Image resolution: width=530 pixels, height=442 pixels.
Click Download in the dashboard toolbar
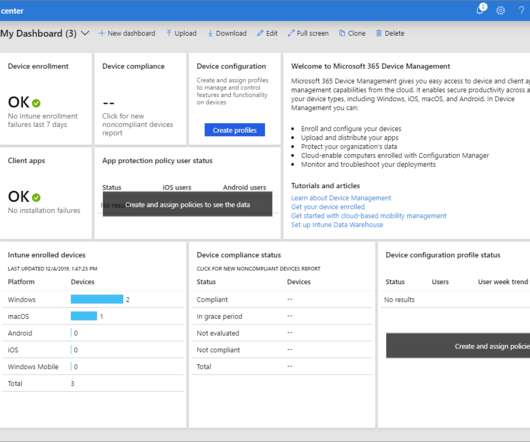227,33
